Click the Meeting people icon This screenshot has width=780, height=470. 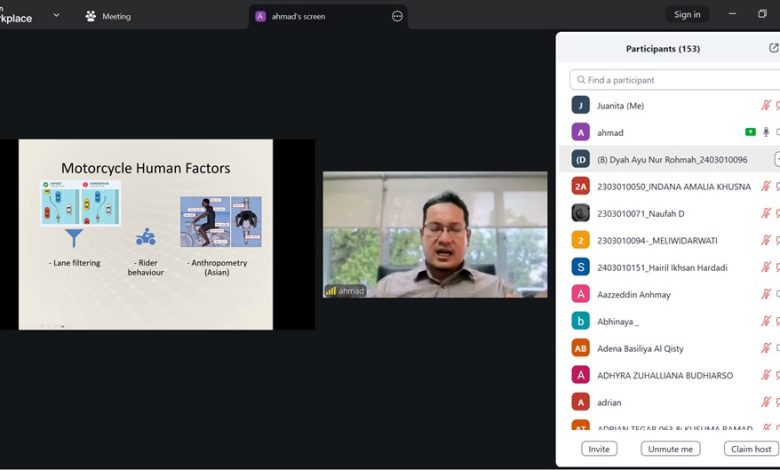(91, 16)
